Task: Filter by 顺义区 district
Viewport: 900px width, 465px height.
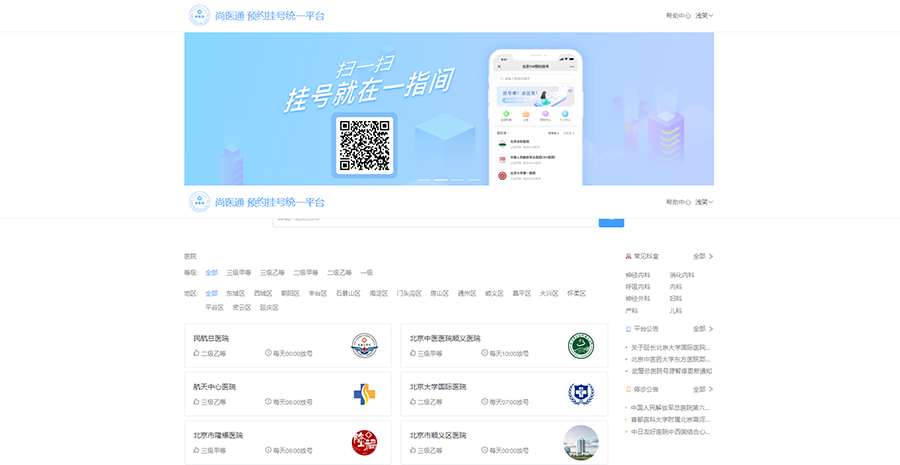Action: coord(494,293)
